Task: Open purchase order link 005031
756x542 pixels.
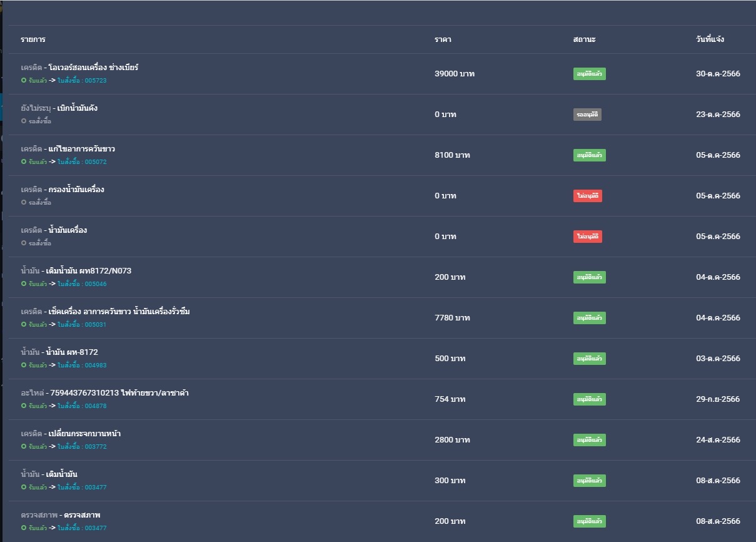Action: pyautogui.click(x=82, y=325)
